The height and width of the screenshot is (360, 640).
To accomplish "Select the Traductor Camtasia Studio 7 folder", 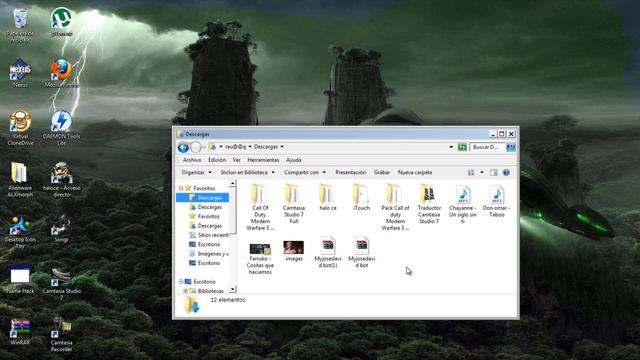I will click(429, 204).
